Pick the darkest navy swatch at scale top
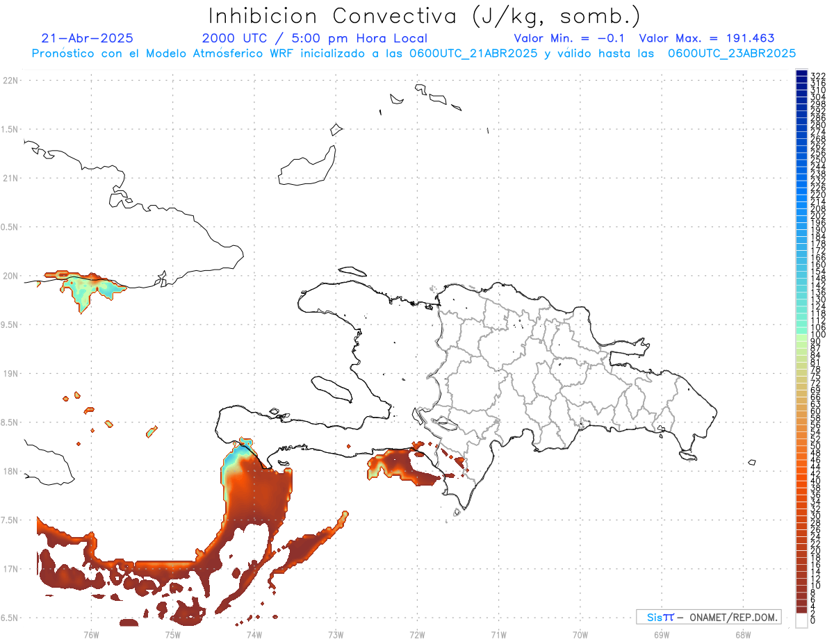This screenshot has width=834, height=644. [x=801, y=73]
